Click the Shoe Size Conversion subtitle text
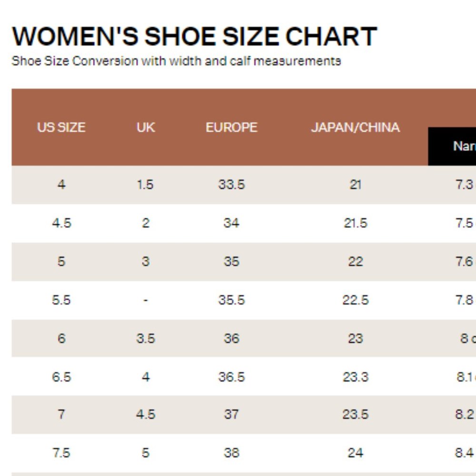 pos(176,61)
